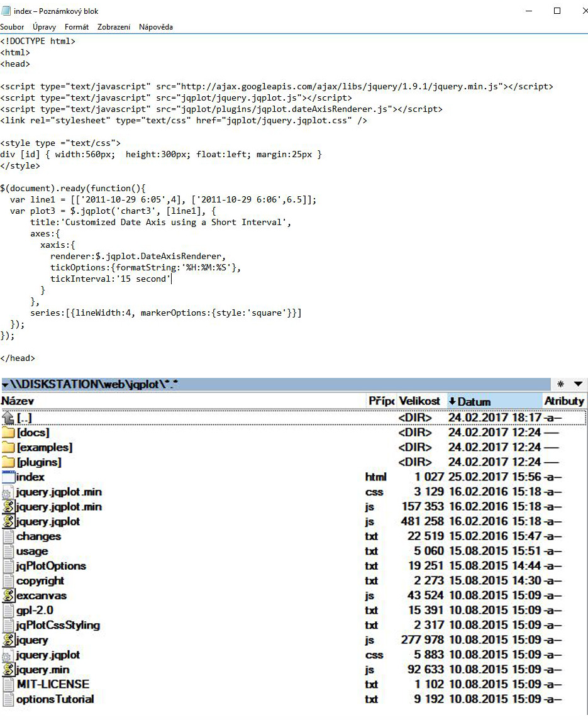Image resolution: width=588 pixels, height=720 pixels.
Task: Select the docs folder icon
Action: click(8, 433)
